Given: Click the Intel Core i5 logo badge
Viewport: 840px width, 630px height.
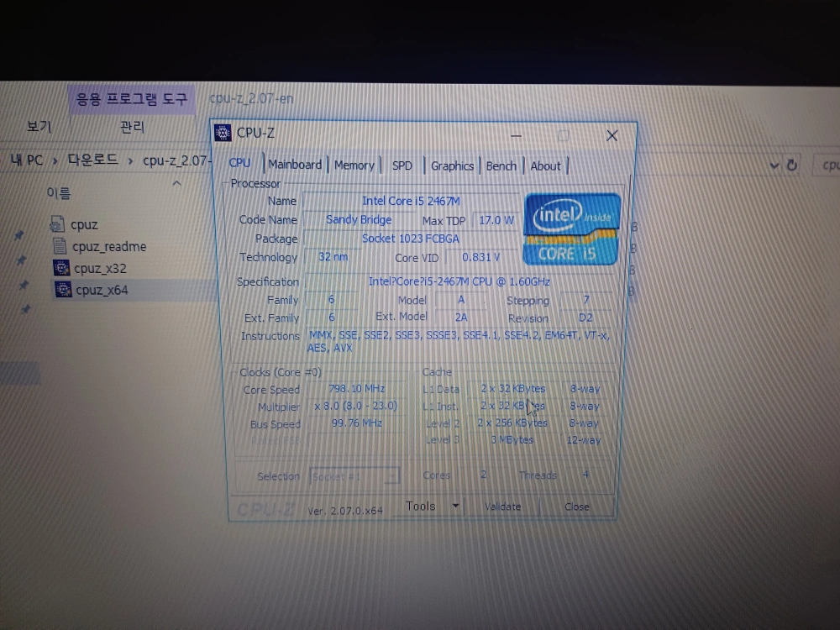Looking at the screenshot, I should pos(571,228).
